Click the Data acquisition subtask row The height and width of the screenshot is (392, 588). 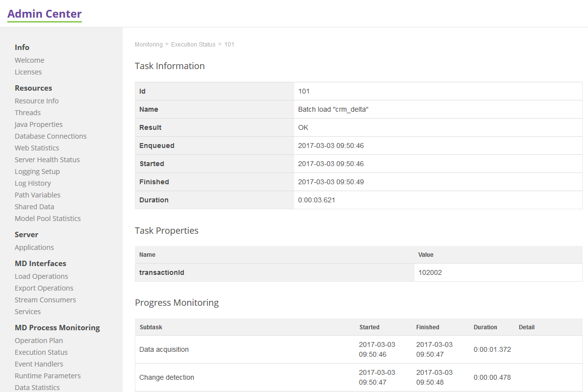point(164,349)
